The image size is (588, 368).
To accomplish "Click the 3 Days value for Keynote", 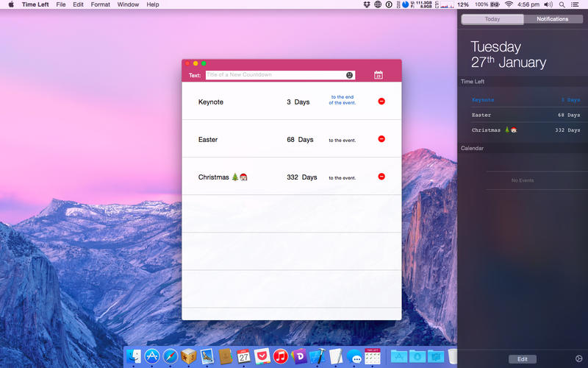I will coord(298,102).
